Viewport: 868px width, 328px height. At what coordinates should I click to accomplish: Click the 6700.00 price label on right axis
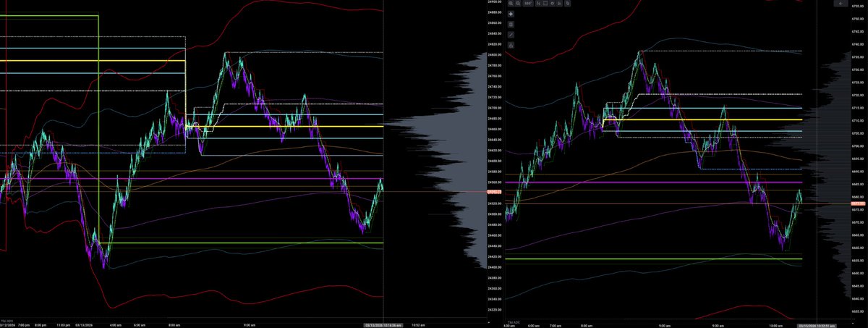pyautogui.click(x=859, y=146)
